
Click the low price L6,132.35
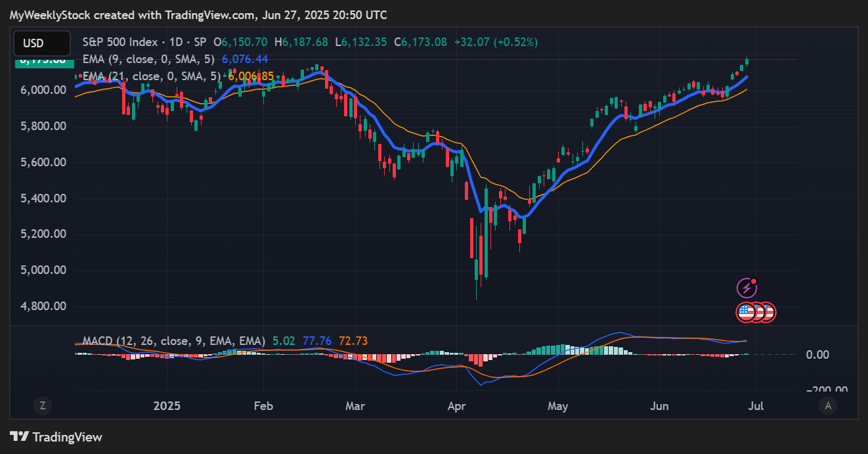[x=360, y=42]
